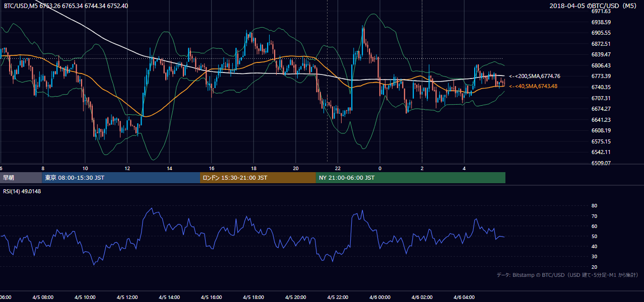
Task: Click hour label 0 under price chart
Action: [x=380, y=168]
